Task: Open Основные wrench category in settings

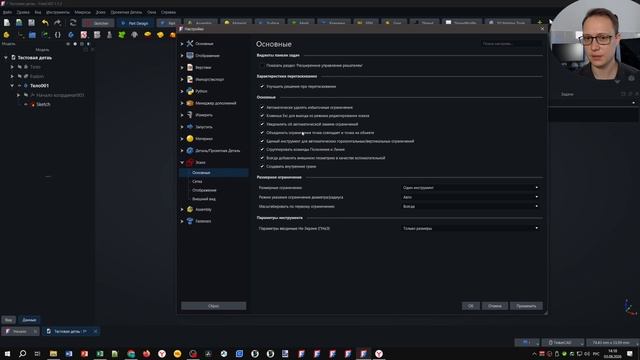Action: tap(203, 44)
